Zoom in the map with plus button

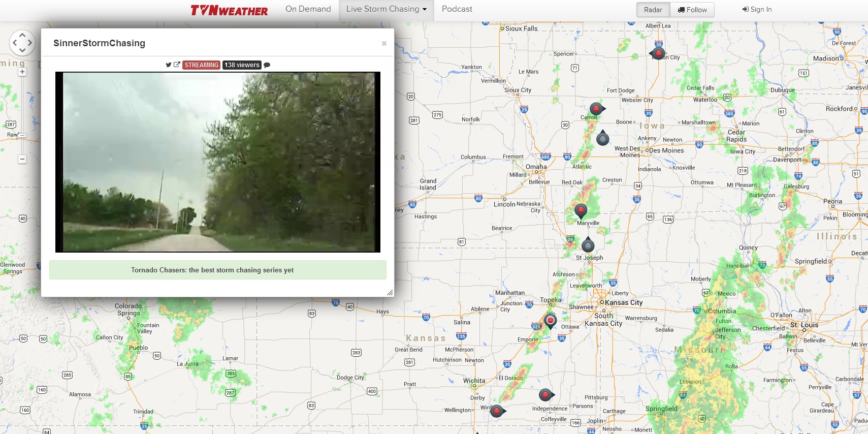tap(22, 72)
